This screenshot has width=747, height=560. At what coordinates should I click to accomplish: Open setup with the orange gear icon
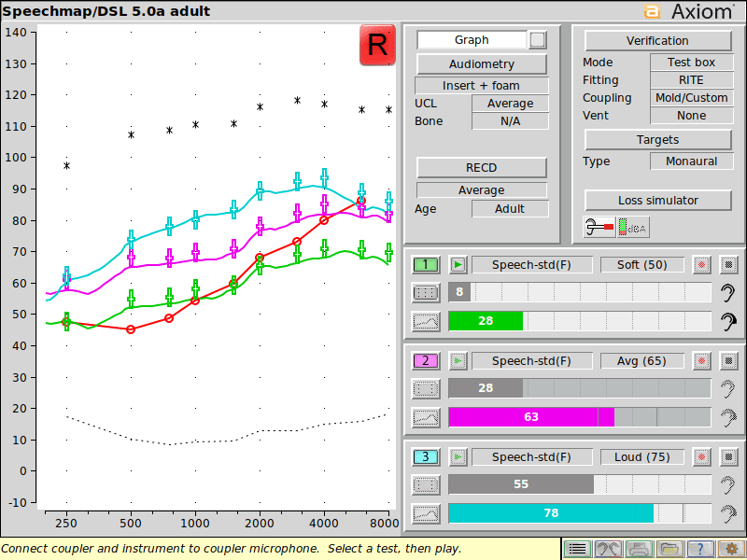730,549
